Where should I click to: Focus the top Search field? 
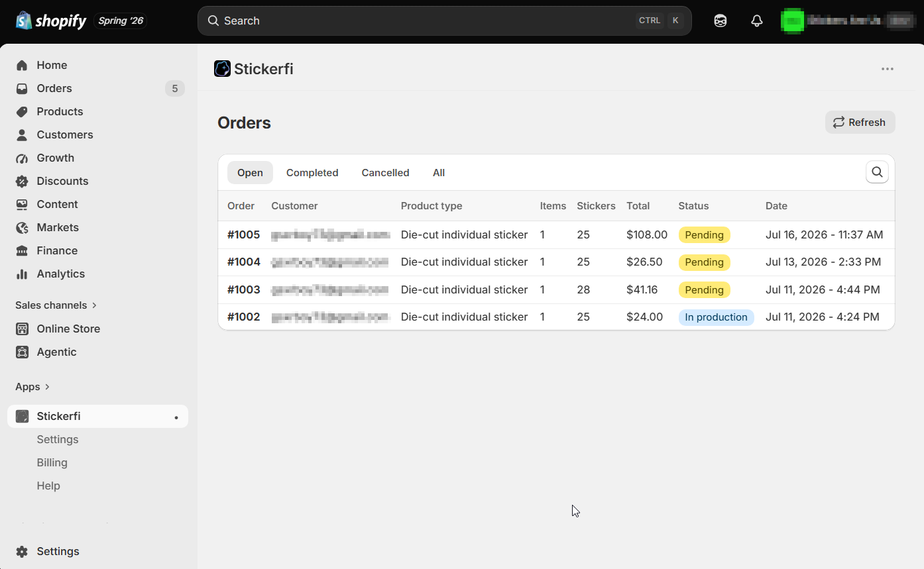(x=444, y=21)
